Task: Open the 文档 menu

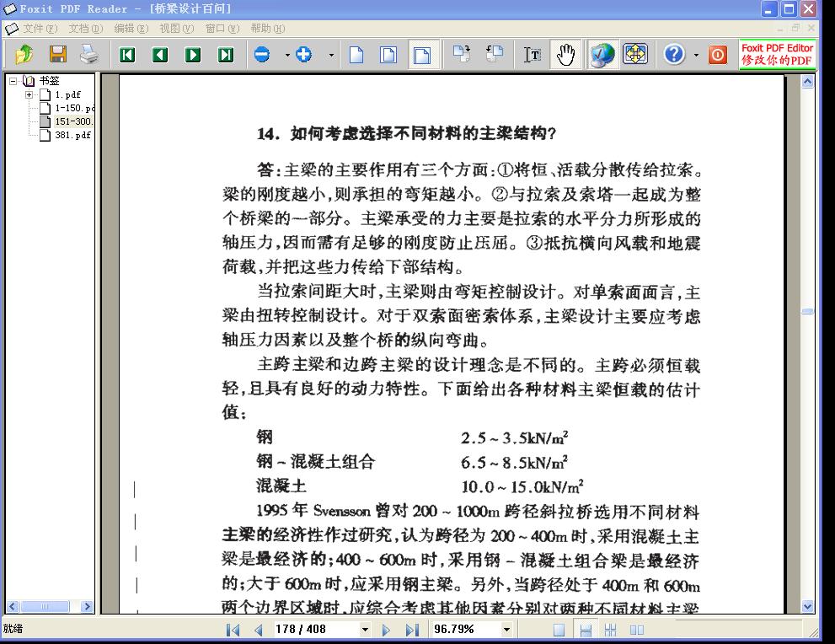Action: coord(85,28)
